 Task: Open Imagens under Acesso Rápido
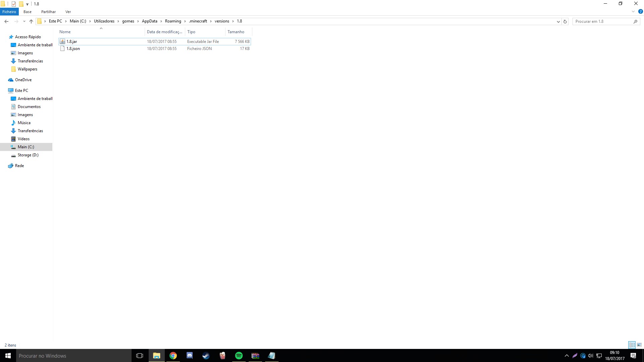click(25, 53)
